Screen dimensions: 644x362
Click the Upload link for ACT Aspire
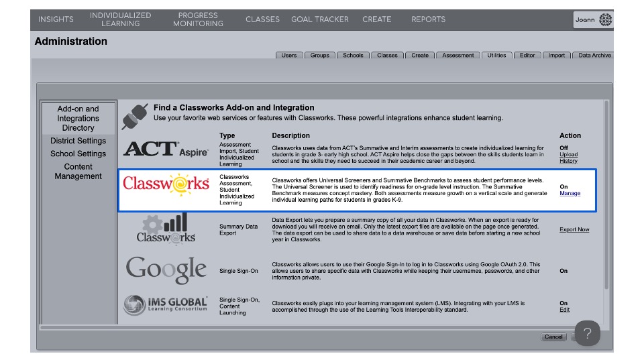pyautogui.click(x=568, y=155)
